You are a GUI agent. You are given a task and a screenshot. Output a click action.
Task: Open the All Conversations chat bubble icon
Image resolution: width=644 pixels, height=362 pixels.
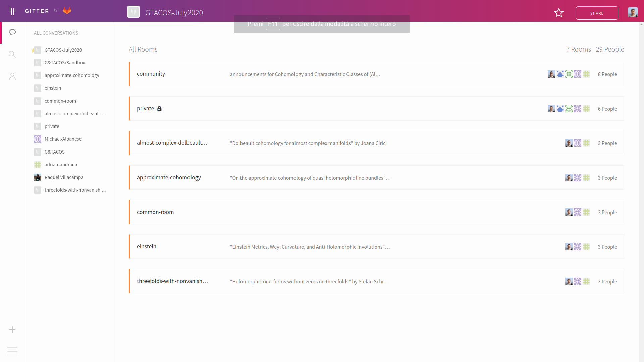(x=12, y=32)
